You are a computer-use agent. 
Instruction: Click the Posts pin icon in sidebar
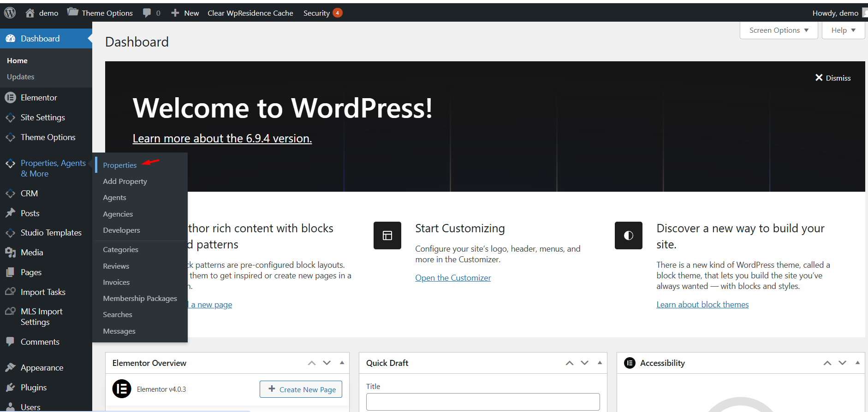pyautogui.click(x=10, y=213)
